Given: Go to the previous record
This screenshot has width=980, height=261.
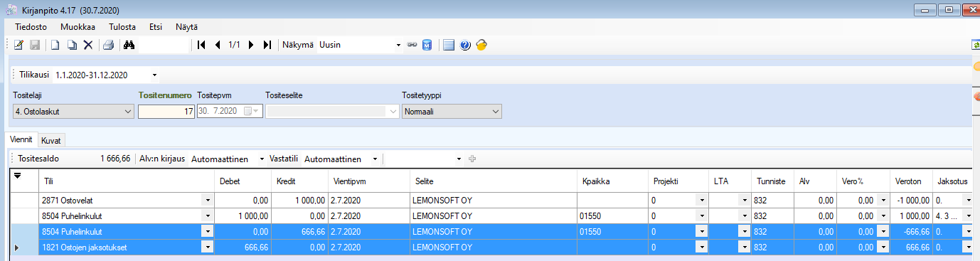Looking at the screenshot, I should point(218,45).
